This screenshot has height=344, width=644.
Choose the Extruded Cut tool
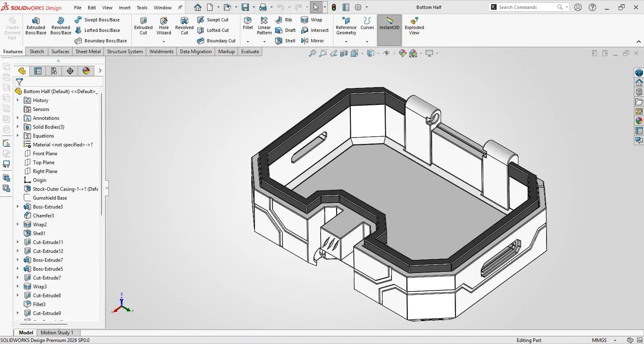point(143,26)
